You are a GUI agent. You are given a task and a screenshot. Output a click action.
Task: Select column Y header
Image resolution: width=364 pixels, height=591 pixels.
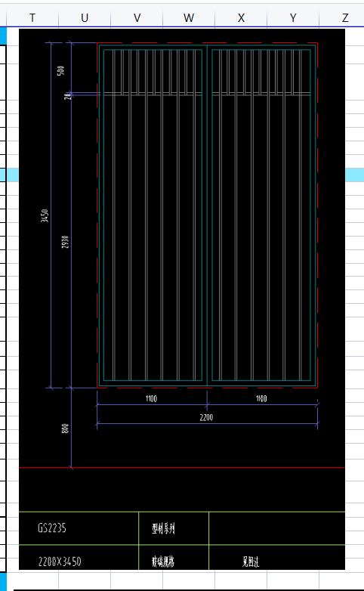coord(293,17)
